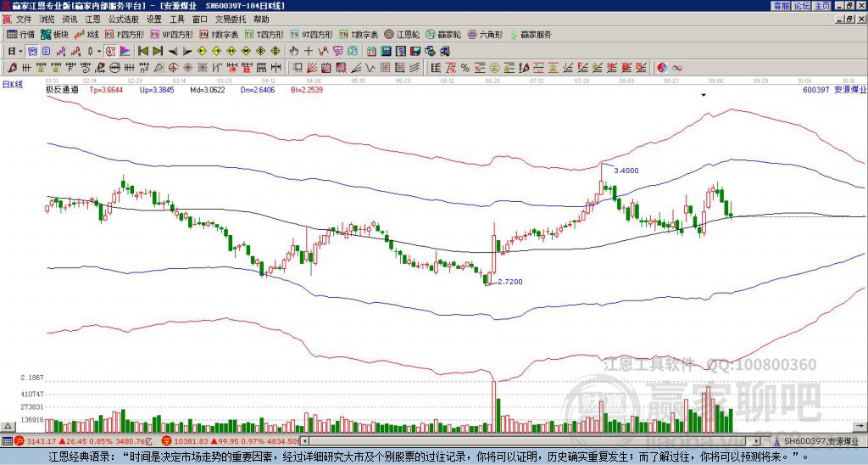Open the 窗口 menu
Viewport: 868px width, 465px height.
click(x=200, y=20)
